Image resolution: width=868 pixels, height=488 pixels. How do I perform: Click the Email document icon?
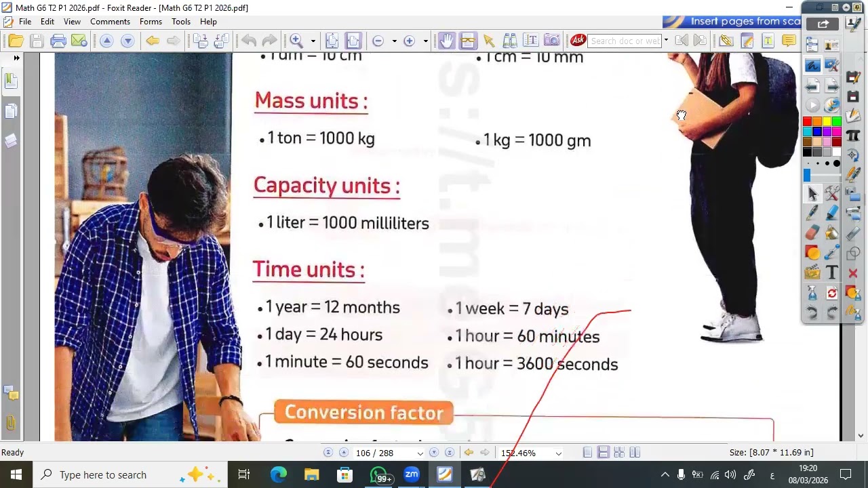coord(79,41)
